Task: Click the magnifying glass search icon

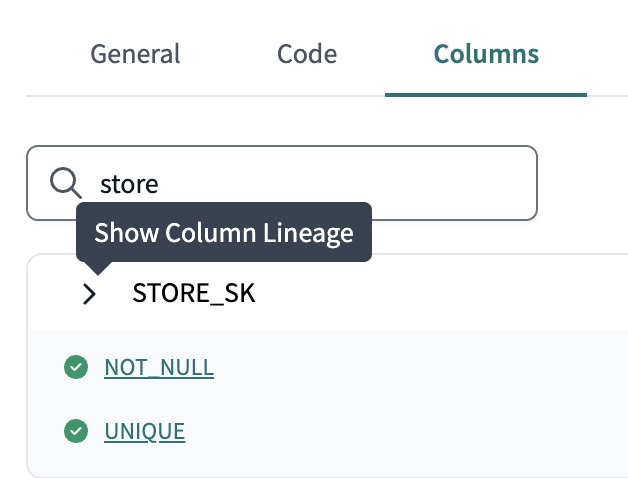Action: pos(65,183)
